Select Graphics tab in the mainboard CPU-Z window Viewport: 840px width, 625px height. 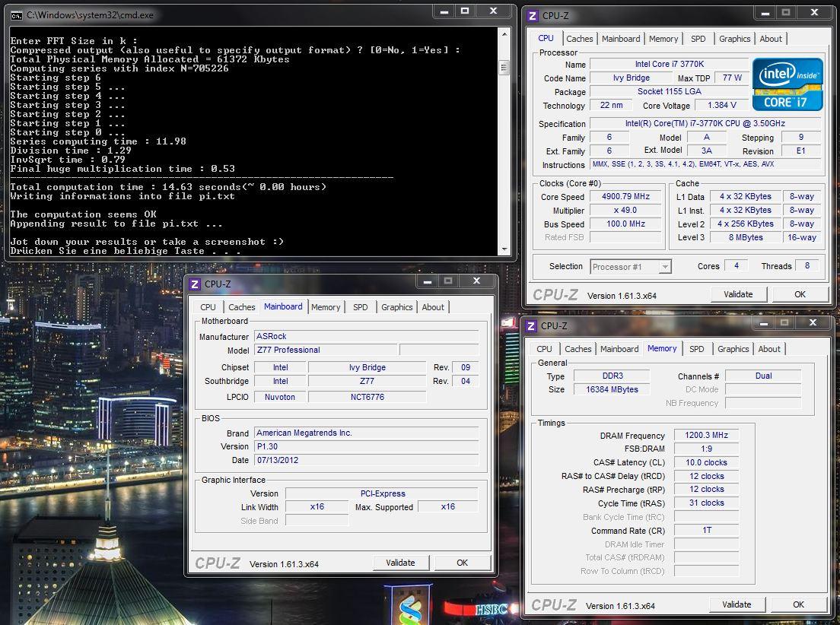pyautogui.click(x=397, y=307)
